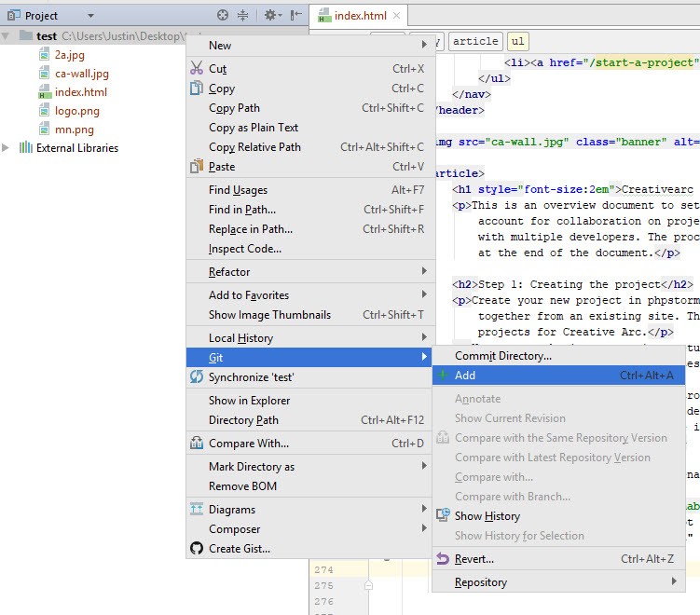This screenshot has height=615, width=700.
Task: Select Commit Directory from Git submenu
Action: point(502,356)
